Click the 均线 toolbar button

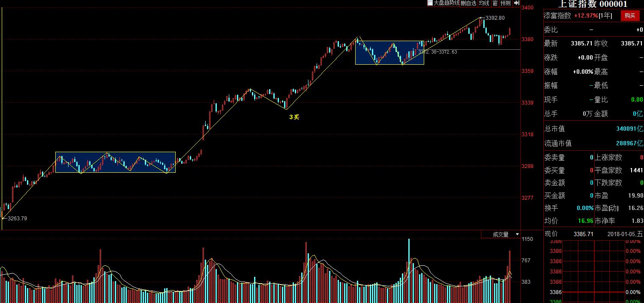pyautogui.click(x=484, y=3)
